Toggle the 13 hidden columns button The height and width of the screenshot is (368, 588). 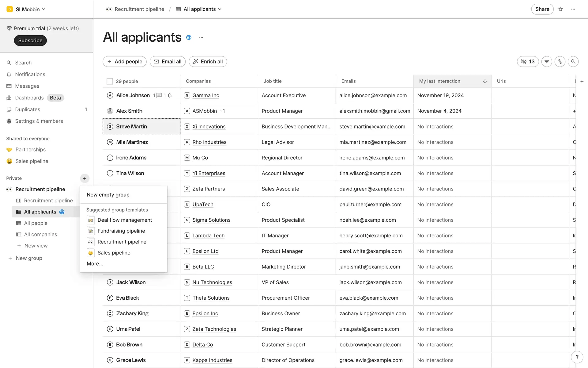coord(528,62)
